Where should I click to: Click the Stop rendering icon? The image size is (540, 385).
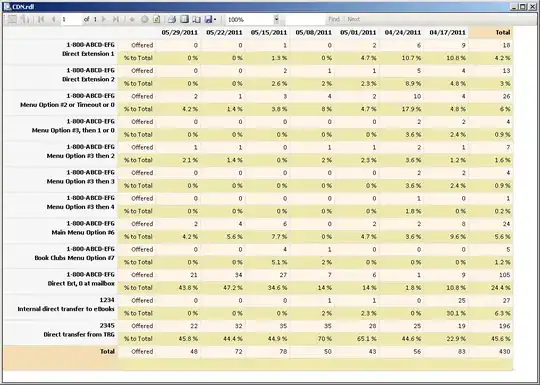tap(145, 19)
